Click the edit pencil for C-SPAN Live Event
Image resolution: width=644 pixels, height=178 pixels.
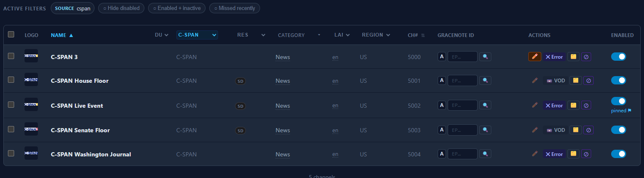pyautogui.click(x=535, y=105)
